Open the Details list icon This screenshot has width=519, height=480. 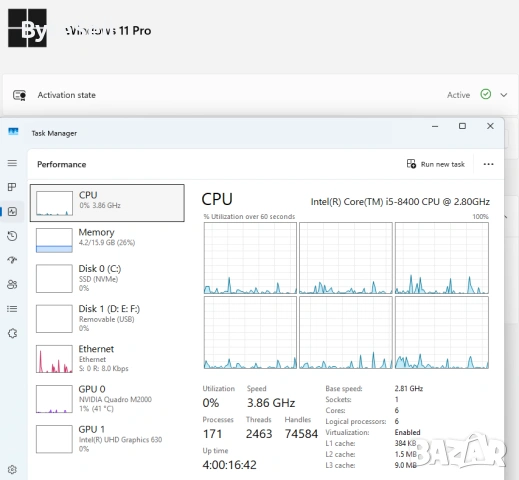(x=12, y=309)
